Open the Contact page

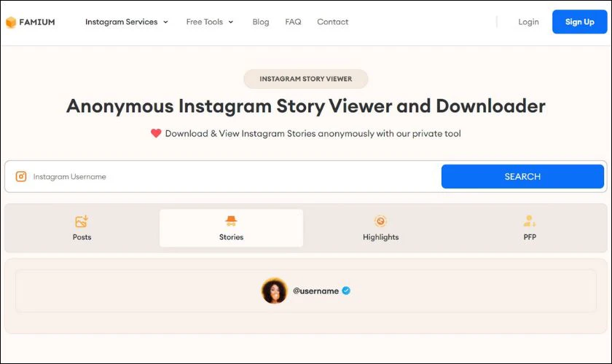(332, 22)
